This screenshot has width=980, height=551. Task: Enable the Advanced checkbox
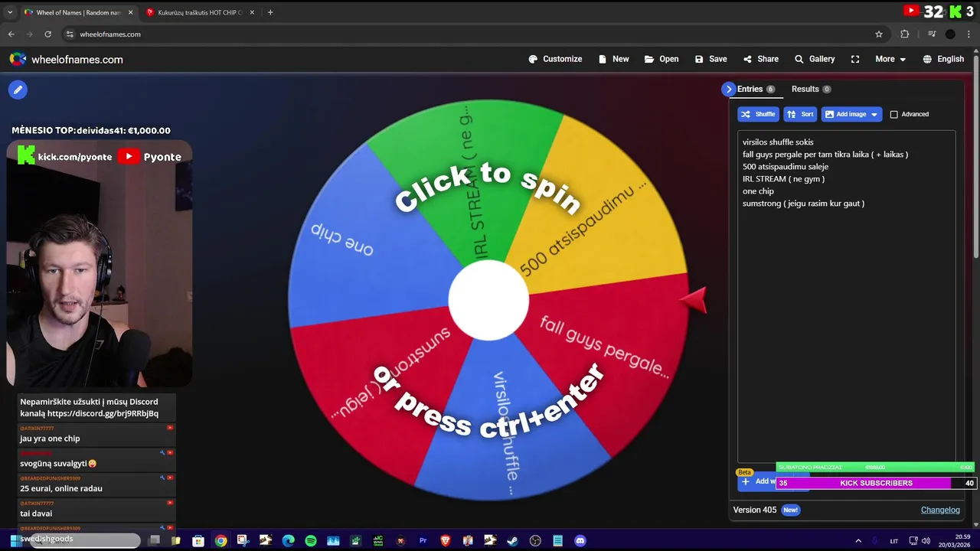point(893,114)
